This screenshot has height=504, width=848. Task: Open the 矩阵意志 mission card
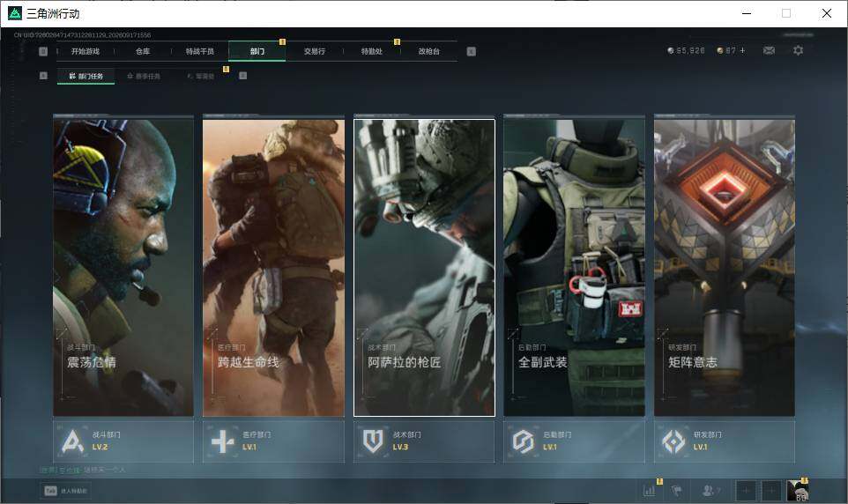pyautogui.click(x=725, y=268)
